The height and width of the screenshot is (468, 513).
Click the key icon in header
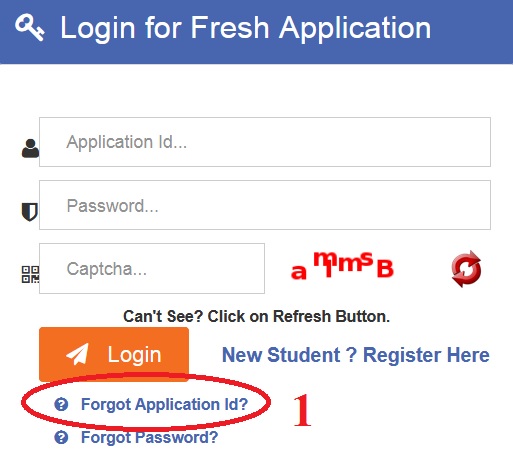click(x=30, y=27)
